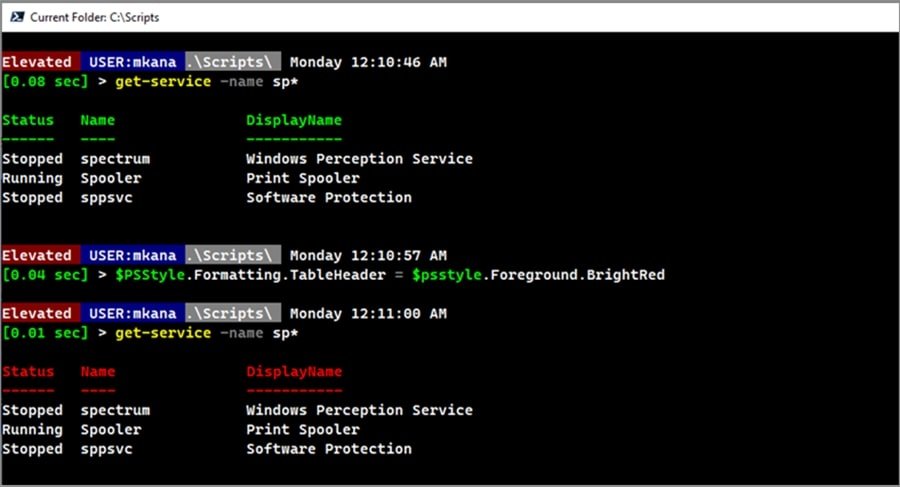Screen dimensions: 900x487
Task: Click the red DisplayName column header
Action: tap(293, 371)
